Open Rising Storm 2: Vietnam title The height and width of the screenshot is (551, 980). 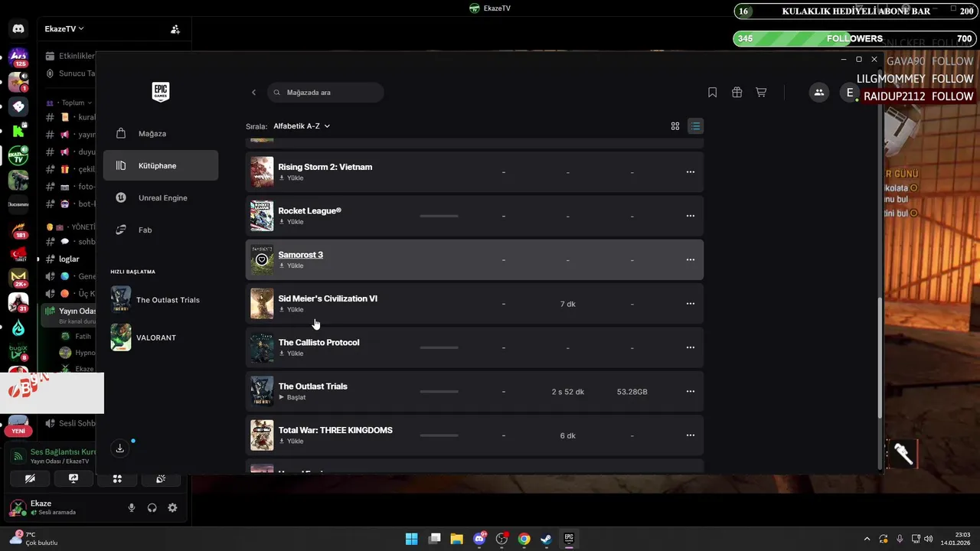click(325, 167)
